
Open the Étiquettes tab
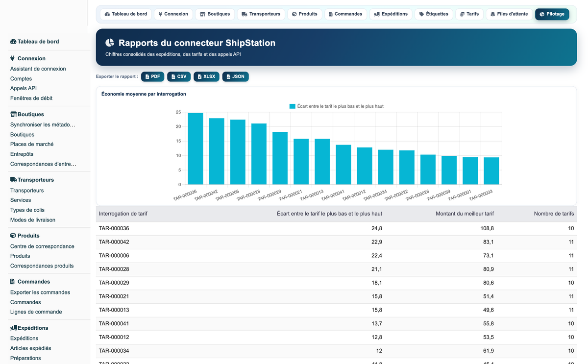click(434, 14)
